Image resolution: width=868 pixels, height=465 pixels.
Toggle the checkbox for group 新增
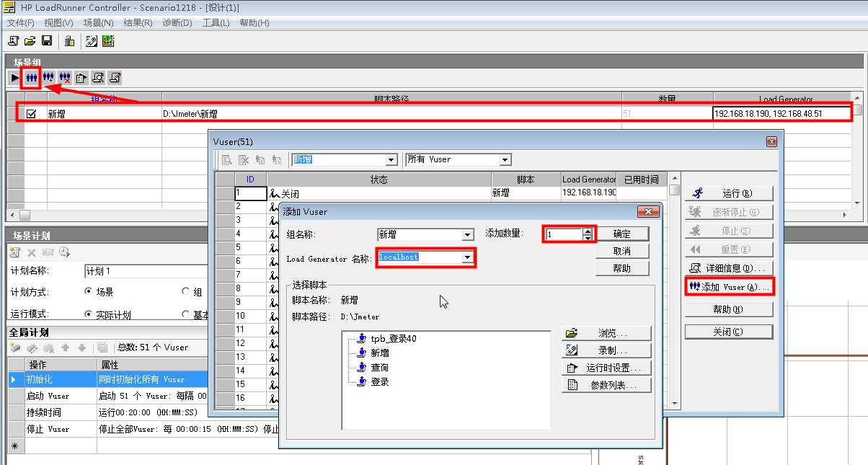32,113
